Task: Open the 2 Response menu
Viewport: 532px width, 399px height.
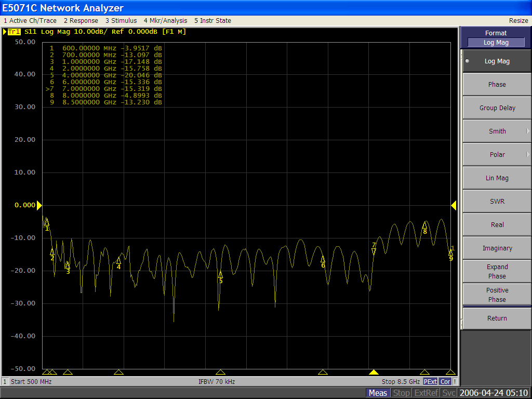Action: (81, 21)
